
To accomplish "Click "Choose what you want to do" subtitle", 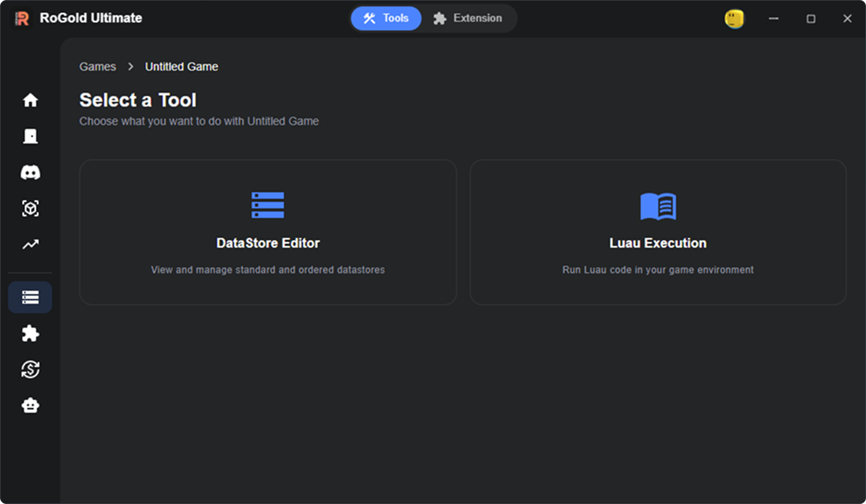I will coord(199,121).
